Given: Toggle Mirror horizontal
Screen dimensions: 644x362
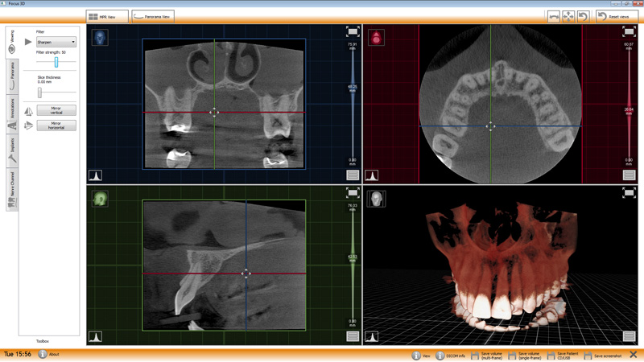Looking at the screenshot, I should (x=56, y=125).
